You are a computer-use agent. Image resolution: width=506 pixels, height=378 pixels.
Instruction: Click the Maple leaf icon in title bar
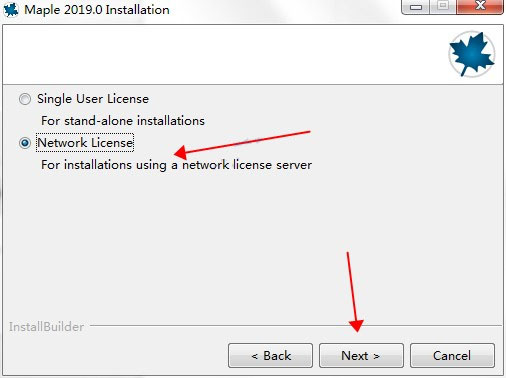(x=11, y=9)
